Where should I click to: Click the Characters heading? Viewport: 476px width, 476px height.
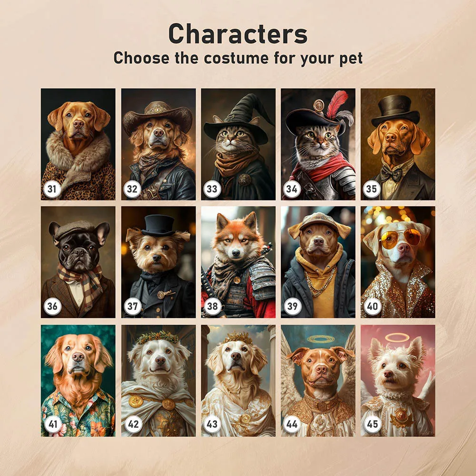pyautogui.click(x=238, y=34)
